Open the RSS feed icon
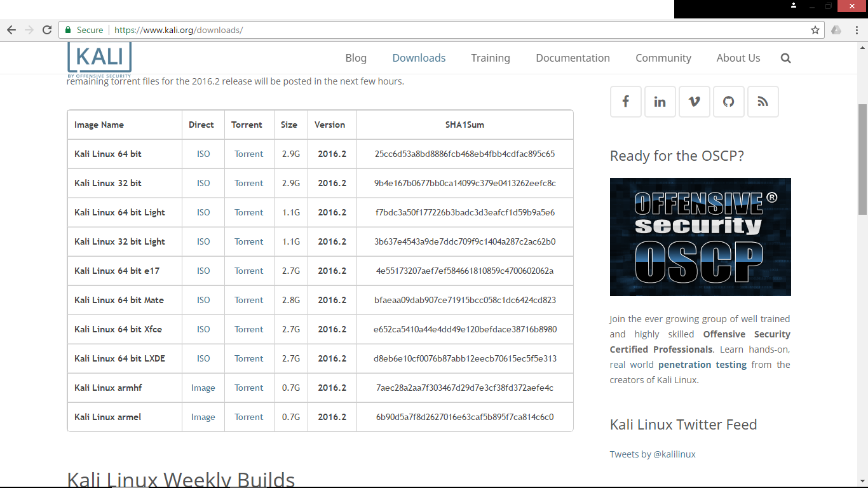 pos(763,102)
